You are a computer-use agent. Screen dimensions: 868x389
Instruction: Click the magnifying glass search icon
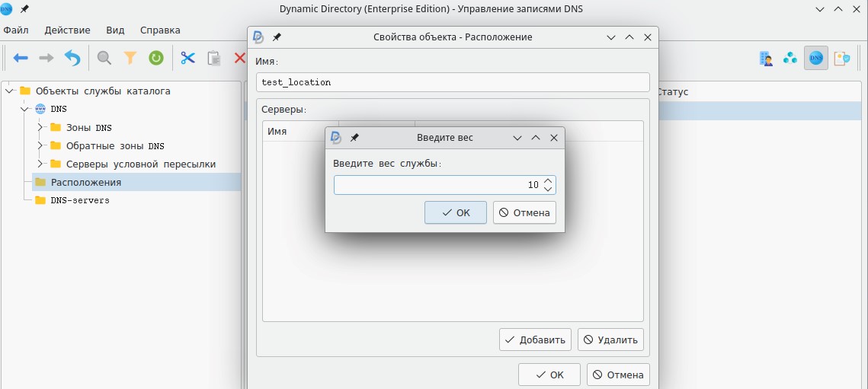[104, 58]
